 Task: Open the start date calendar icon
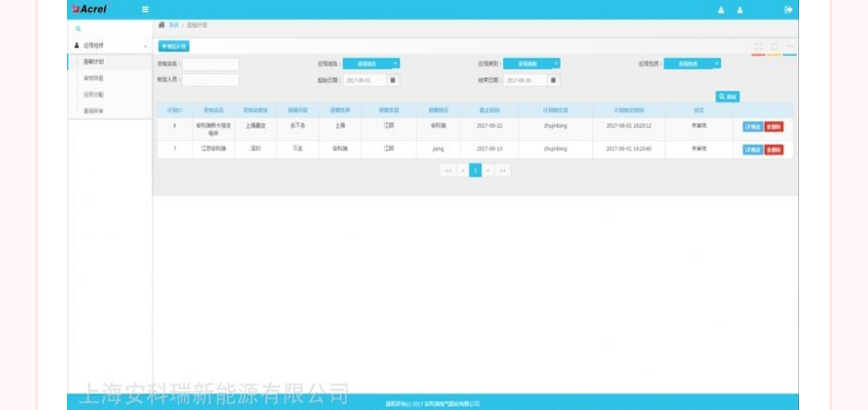[x=393, y=81]
